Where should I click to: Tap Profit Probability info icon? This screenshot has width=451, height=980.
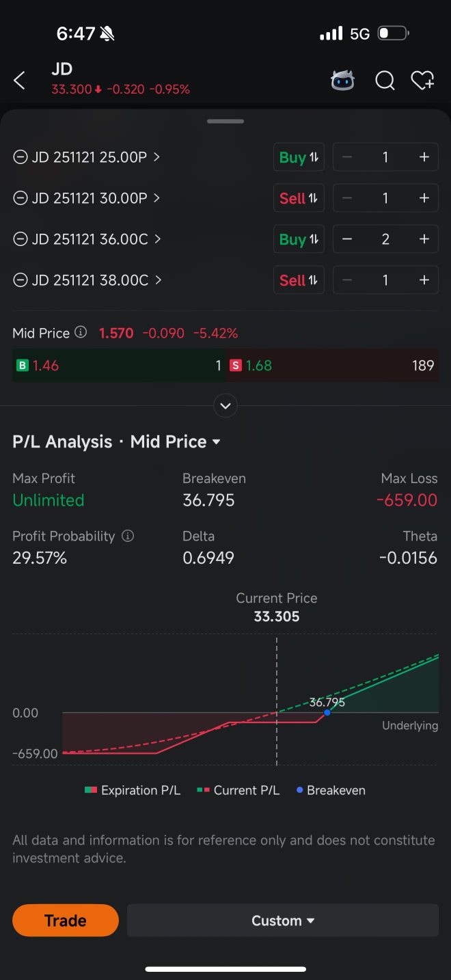tap(128, 536)
